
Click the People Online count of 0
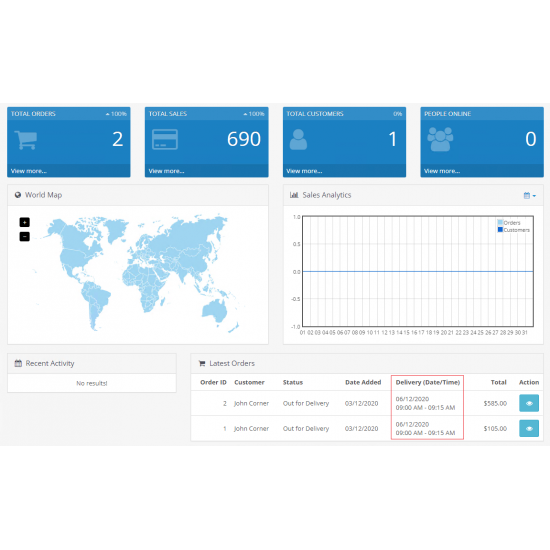click(x=531, y=139)
